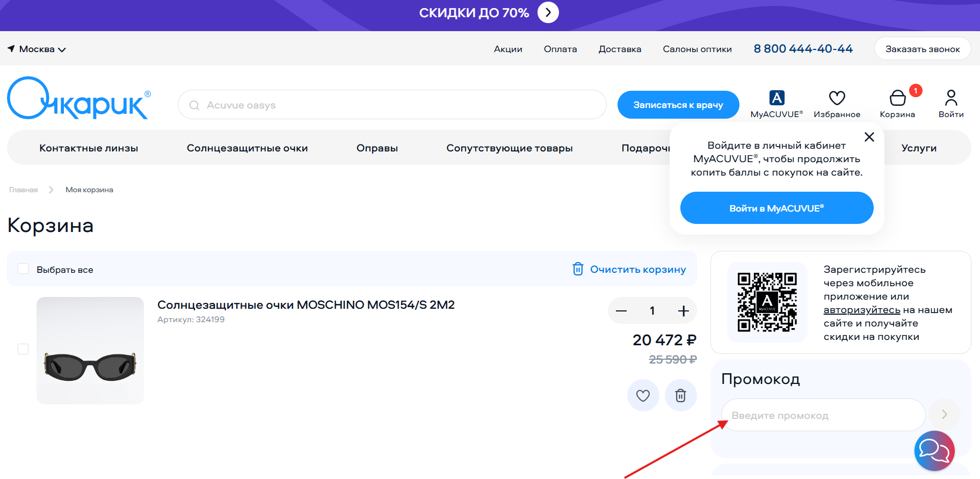980x479 pixels.
Task: Open the Корзина basket icon
Action: (x=897, y=104)
